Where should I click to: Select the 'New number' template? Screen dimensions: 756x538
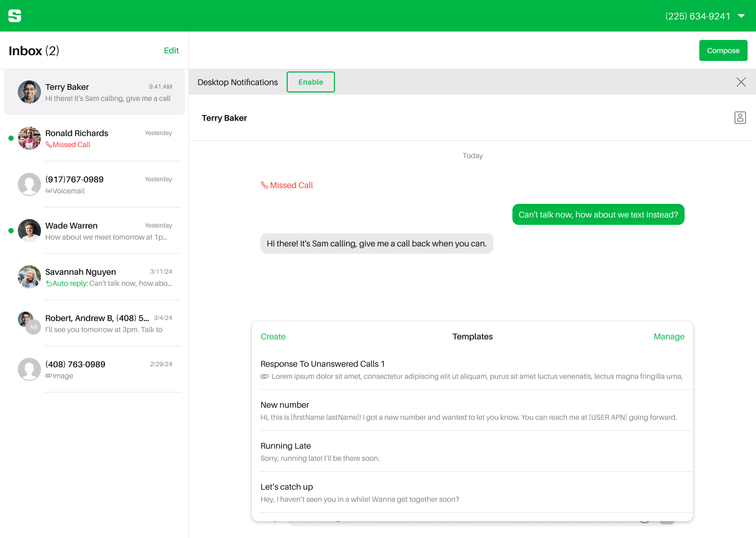point(472,410)
